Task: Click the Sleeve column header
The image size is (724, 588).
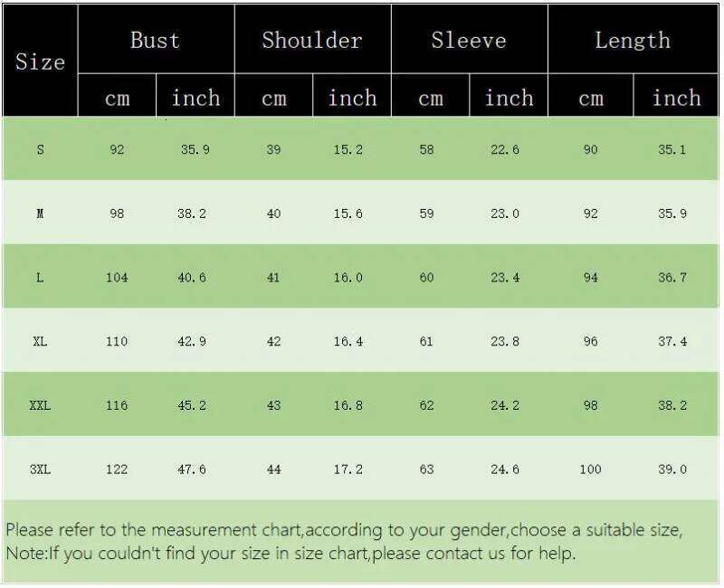Action: (469, 40)
